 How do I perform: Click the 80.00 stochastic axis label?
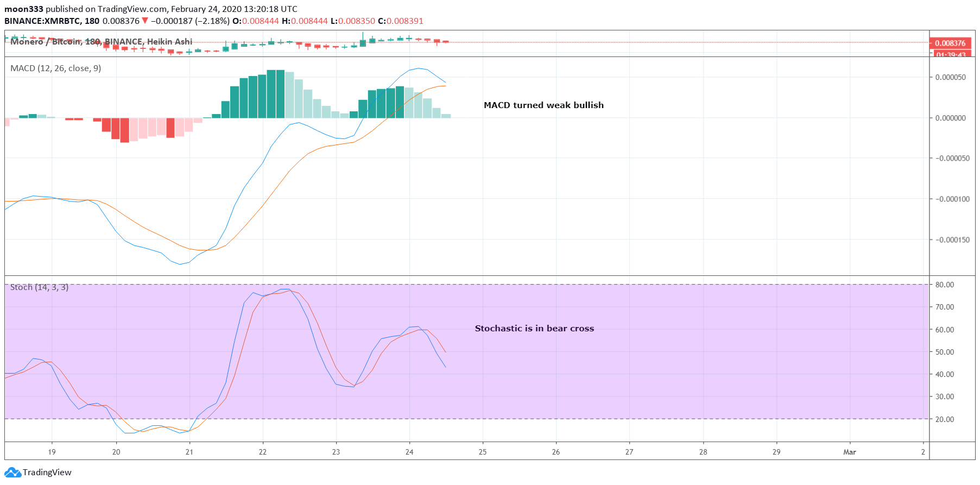(x=945, y=285)
